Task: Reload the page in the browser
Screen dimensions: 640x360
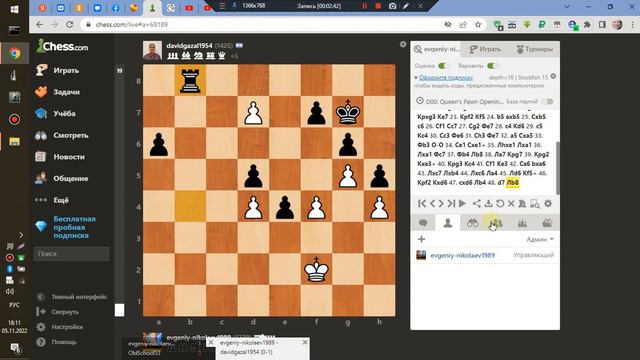Action: point(69,24)
